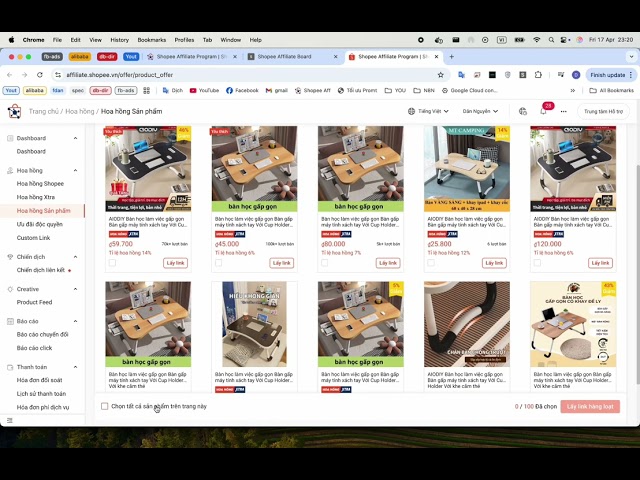Open the Bookmarks menu in menu bar

pyautogui.click(x=151, y=40)
